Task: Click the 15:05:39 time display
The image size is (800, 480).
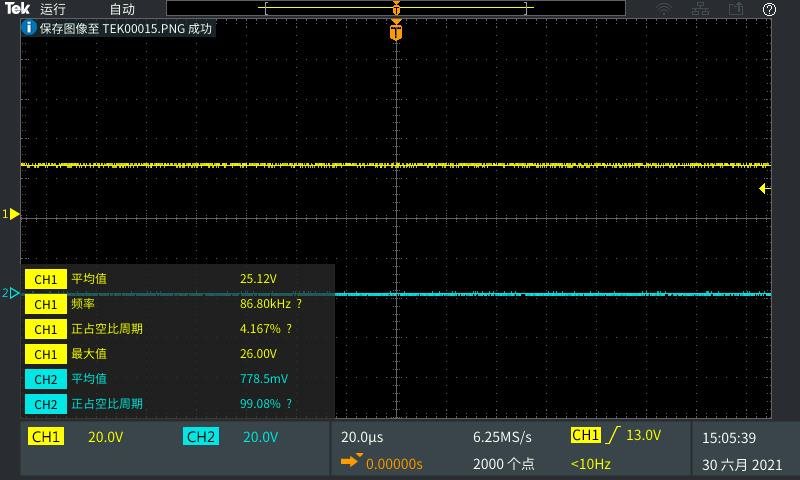Action: (729, 438)
